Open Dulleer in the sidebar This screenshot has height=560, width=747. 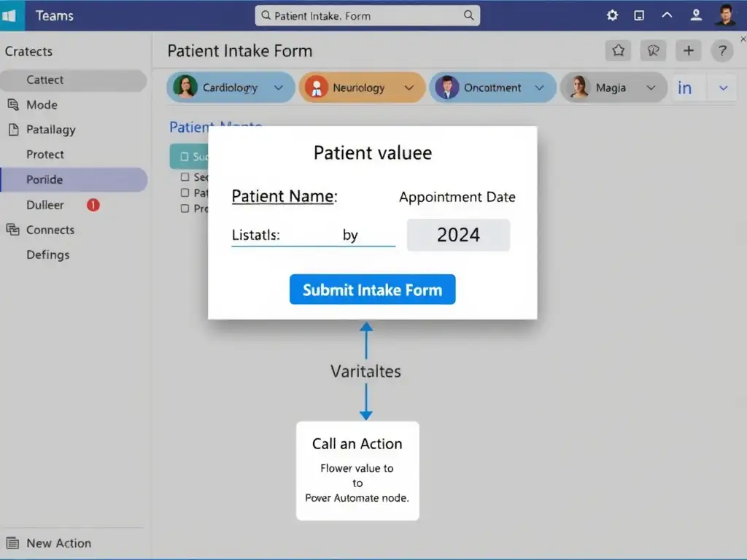tap(44, 205)
